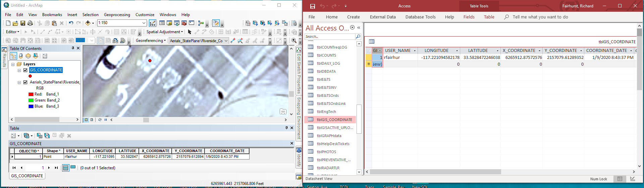This screenshot has width=644, height=188.
Task: Select List By Selection icon
Action: (x=36, y=56)
